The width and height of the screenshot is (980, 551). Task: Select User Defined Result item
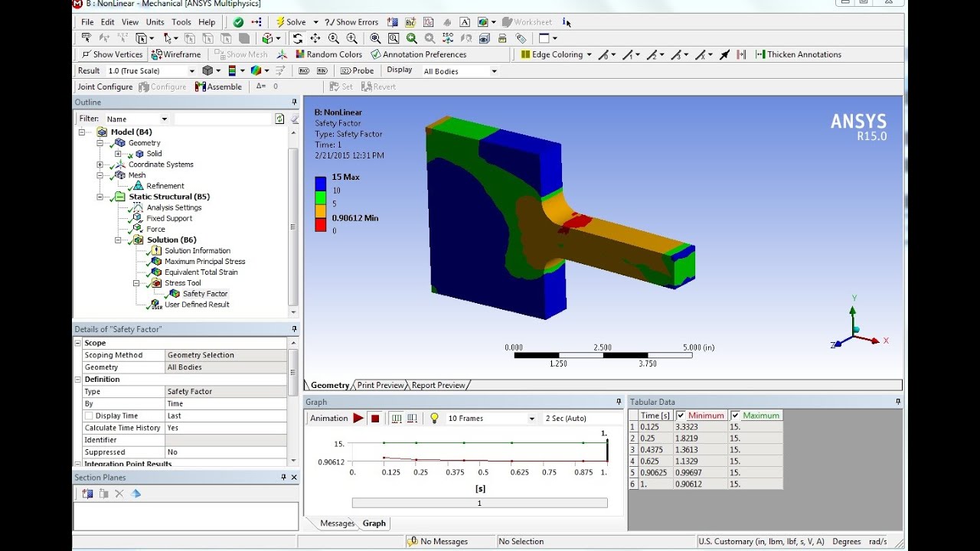click(197, 305)
